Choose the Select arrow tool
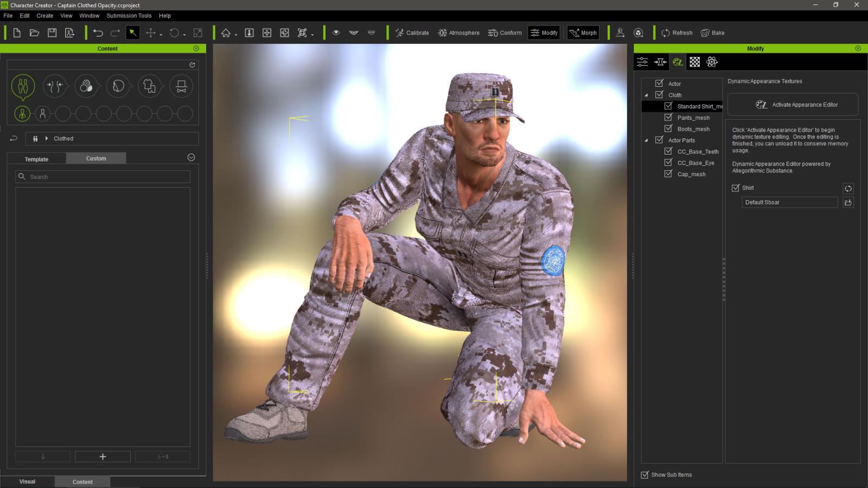This screenshot has height=488, width=868. pyautogui.click(x=132, y=33)
